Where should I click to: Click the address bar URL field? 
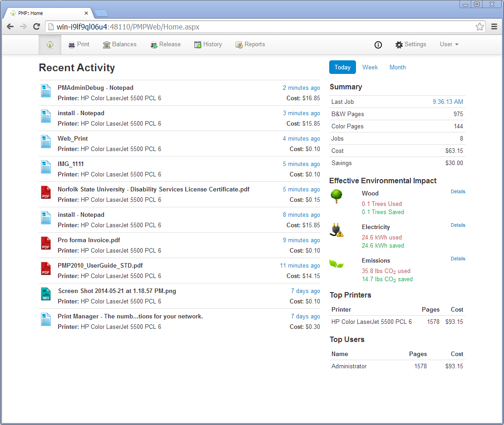(260, 27)
